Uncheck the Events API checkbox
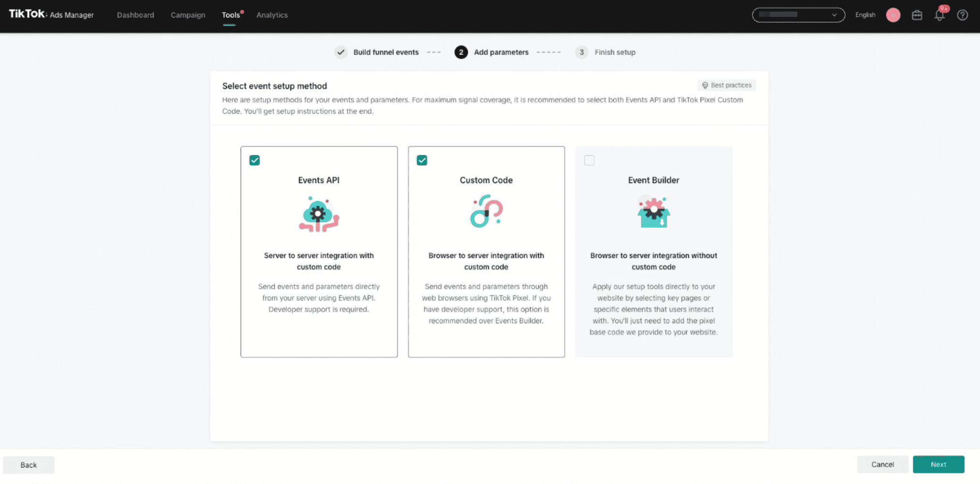This screenshot has width=980, height=484. [255, 160]
